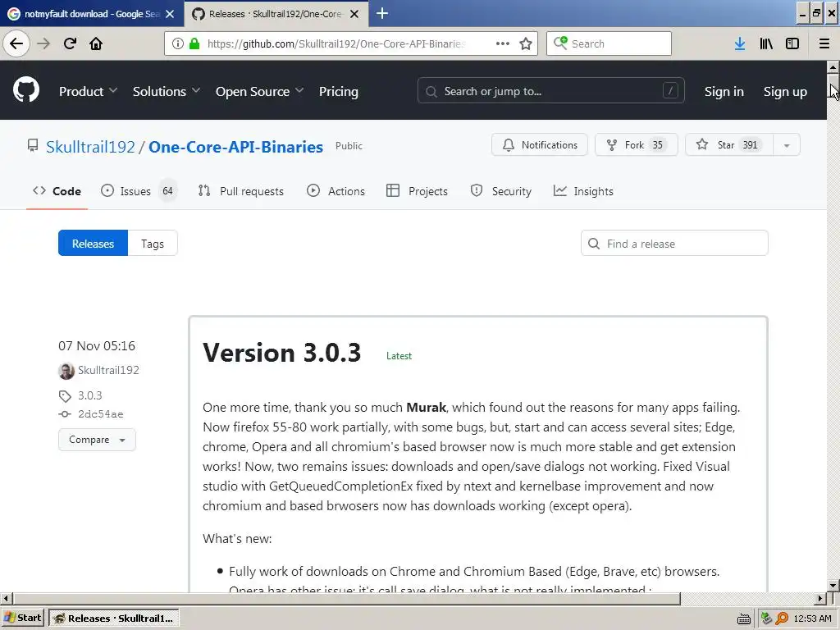
Task: Close the Releases Skulltrail192 tab
Action: pos(354,14)
